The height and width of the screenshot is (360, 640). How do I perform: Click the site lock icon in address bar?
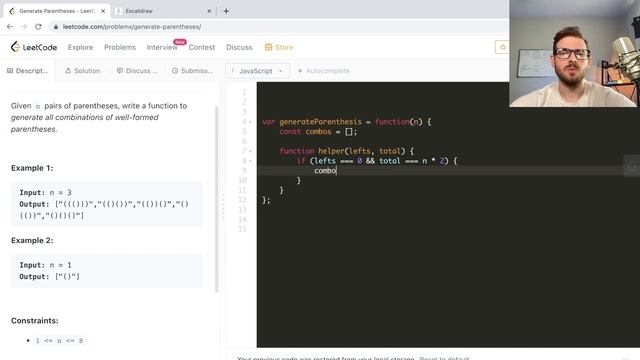56,27
